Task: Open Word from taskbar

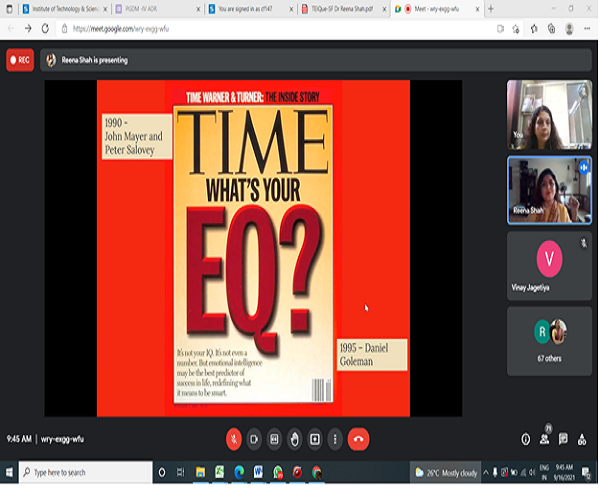Action: [x=258, y=472]
